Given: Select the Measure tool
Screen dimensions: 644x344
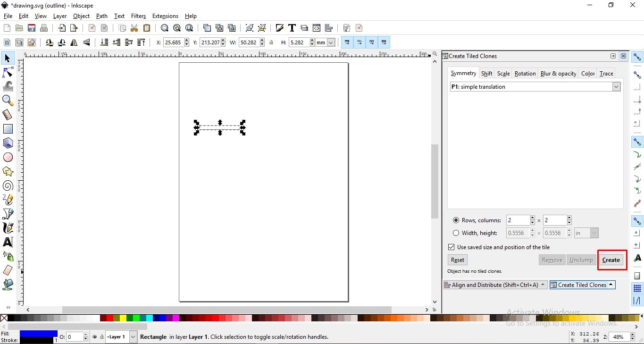Looking at the screenshot, I should pyautogui.click(x=8, y=115).
